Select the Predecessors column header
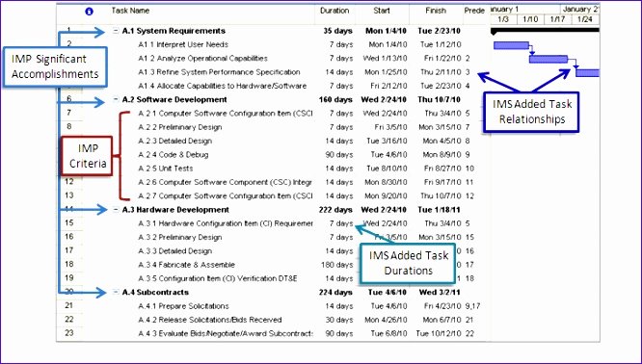The image size is (642, 364). [474, 11]
